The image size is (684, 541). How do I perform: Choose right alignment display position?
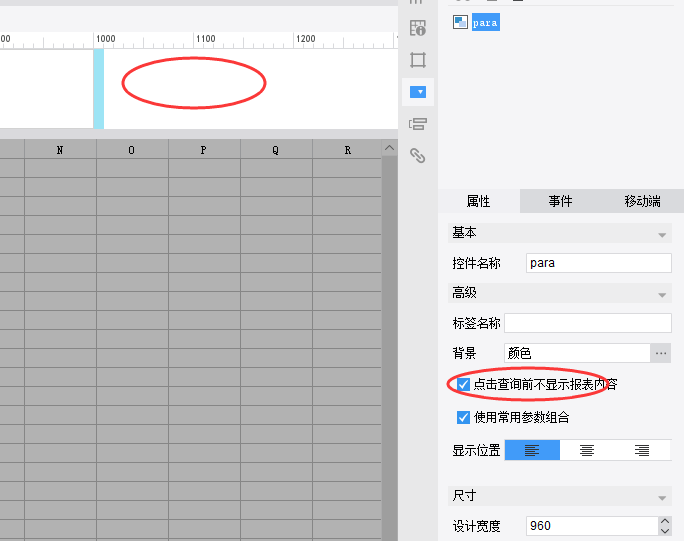coord(642,450)
